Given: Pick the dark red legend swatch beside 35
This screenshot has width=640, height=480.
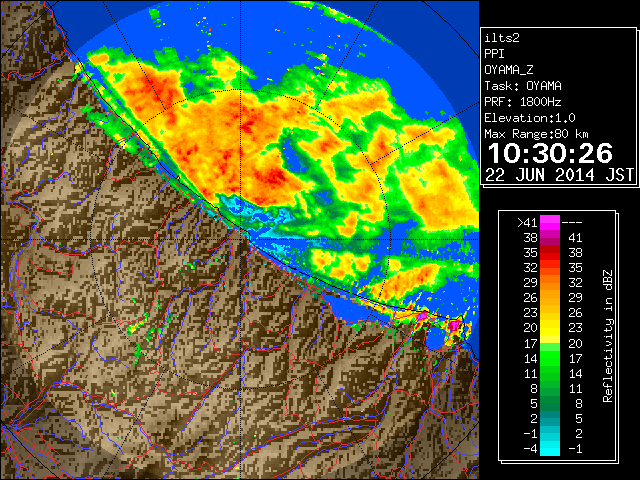Looking at the screenshot, I should [550, 249].
